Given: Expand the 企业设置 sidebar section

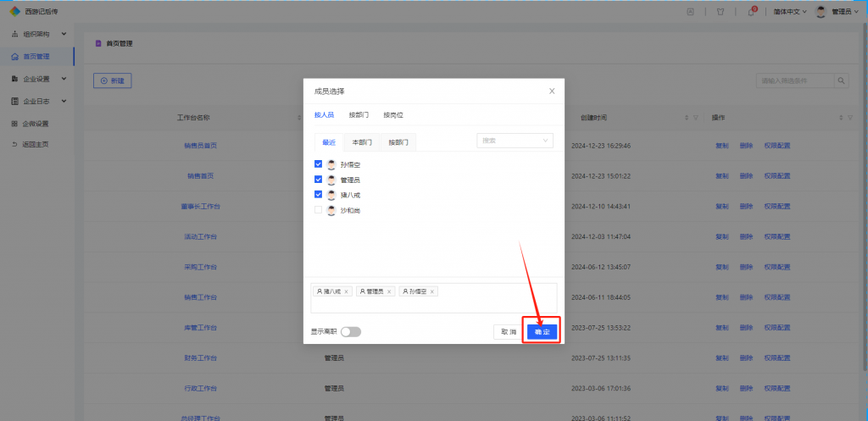Looking at the screenshot, I should (39, 79).
